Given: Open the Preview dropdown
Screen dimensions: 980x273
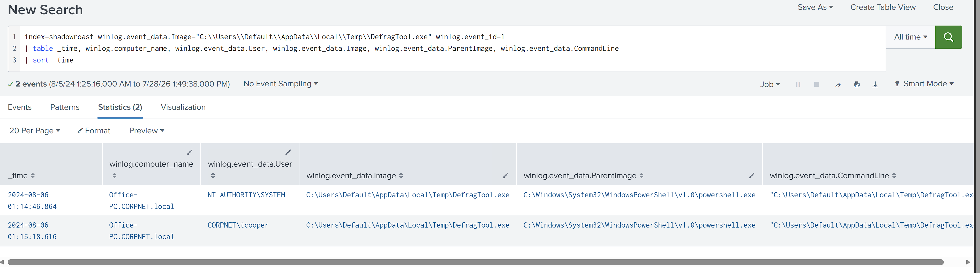Looking at the screenshot, I should (x=146, y=131).
